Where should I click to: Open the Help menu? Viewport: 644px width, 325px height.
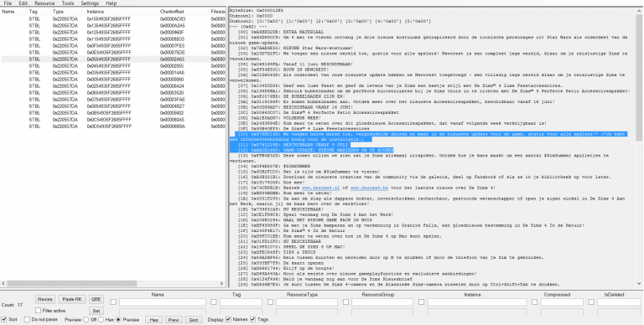[112, 3]
